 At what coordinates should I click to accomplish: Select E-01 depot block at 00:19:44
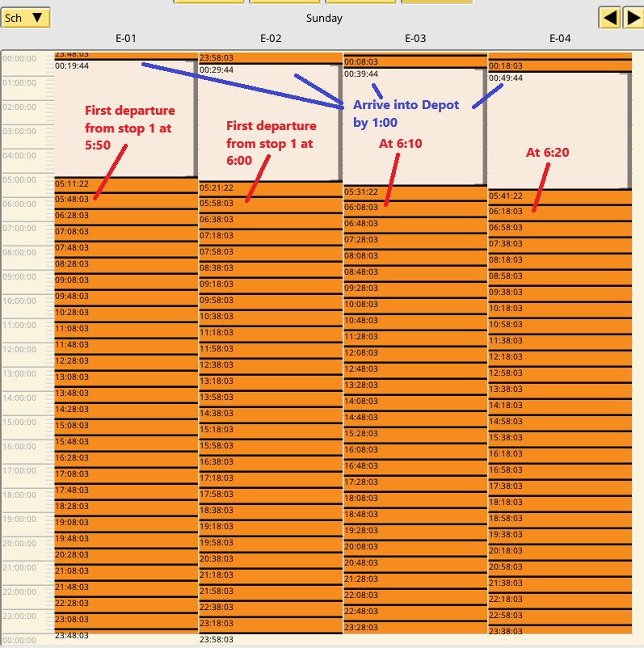point(126,119)
